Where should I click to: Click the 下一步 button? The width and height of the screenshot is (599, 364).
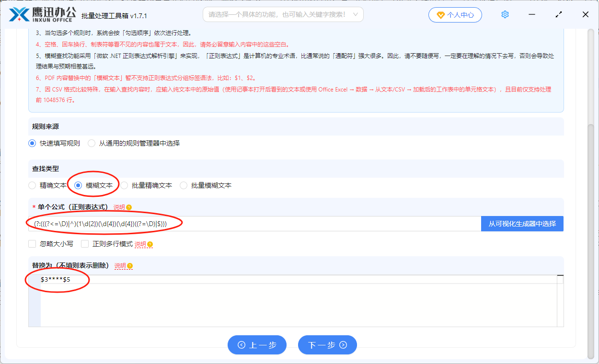327,345
